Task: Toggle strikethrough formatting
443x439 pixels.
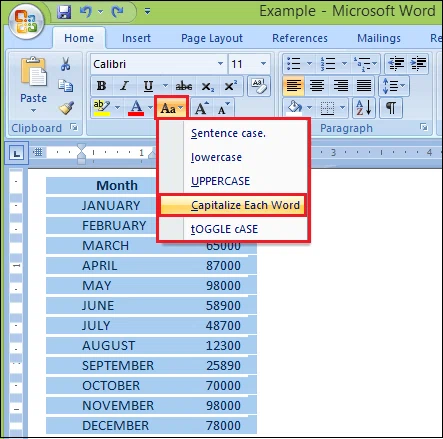Action: click(184, 86)
